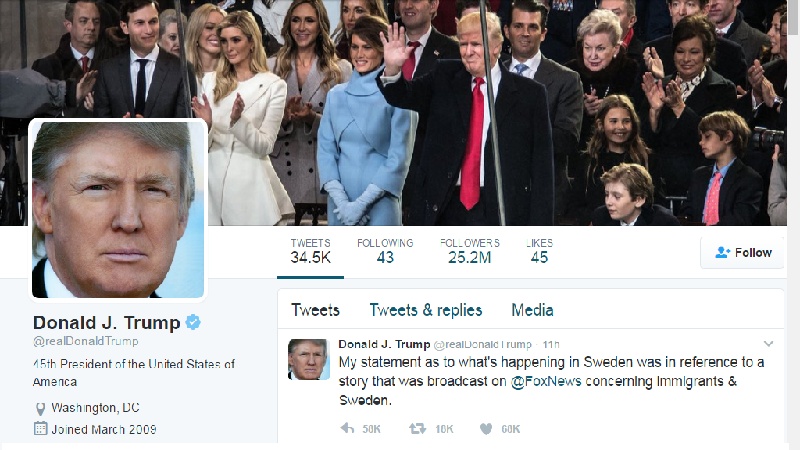Click the calendar icon beside Joined March 2009
Viewport: 800px width, 450px height.
tap(40, 428)
